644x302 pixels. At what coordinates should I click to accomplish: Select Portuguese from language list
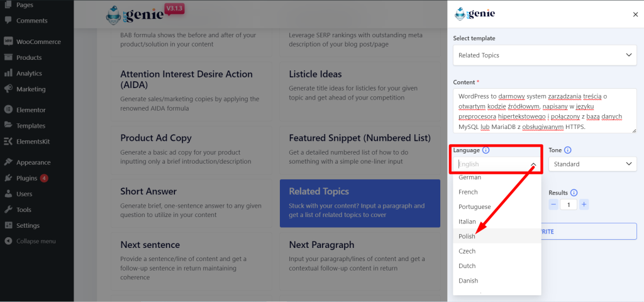(x=497, y=206)
